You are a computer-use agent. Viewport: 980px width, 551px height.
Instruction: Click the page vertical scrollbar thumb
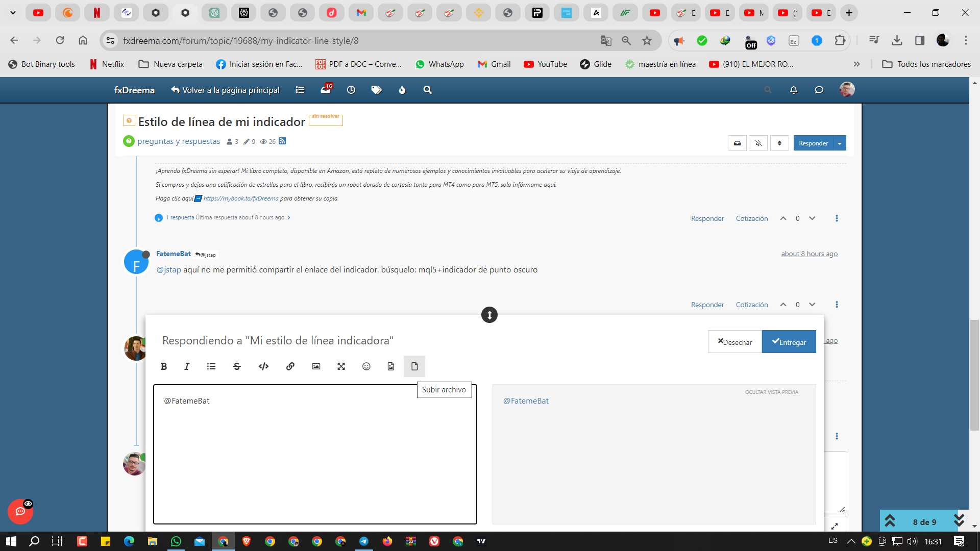(x=974, y=375)
